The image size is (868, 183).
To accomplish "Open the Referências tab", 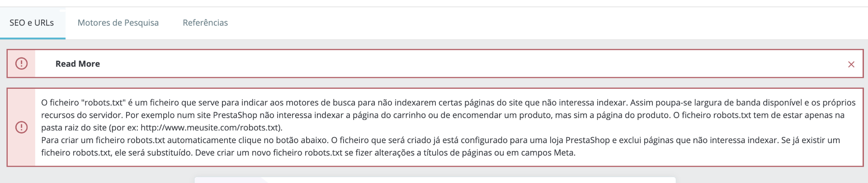I will (205, 23).
